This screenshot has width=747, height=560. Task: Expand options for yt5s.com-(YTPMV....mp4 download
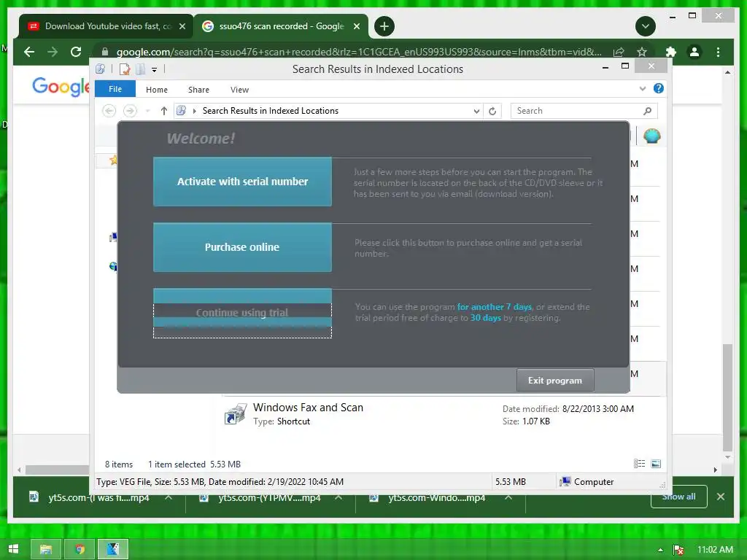point(338,497)
